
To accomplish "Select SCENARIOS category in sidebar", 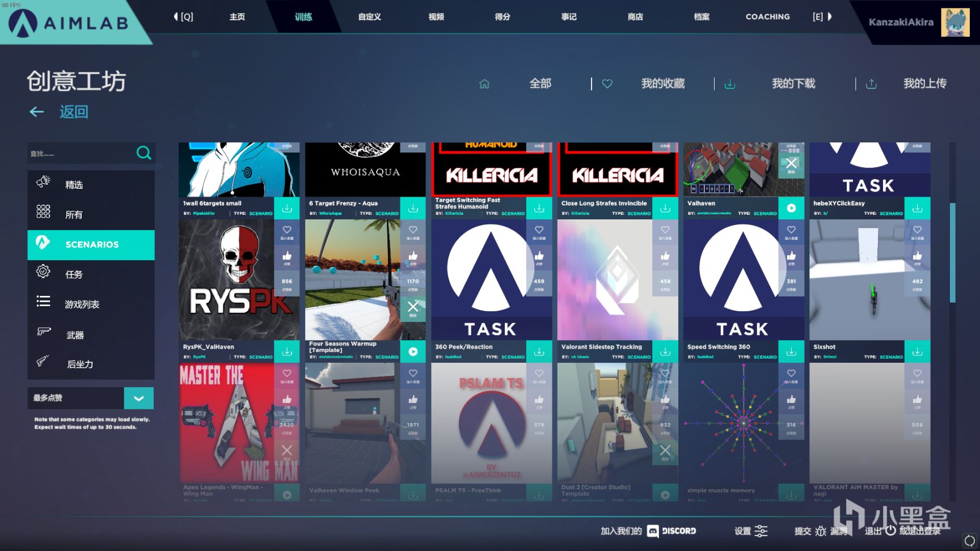I will coord(91,244).
